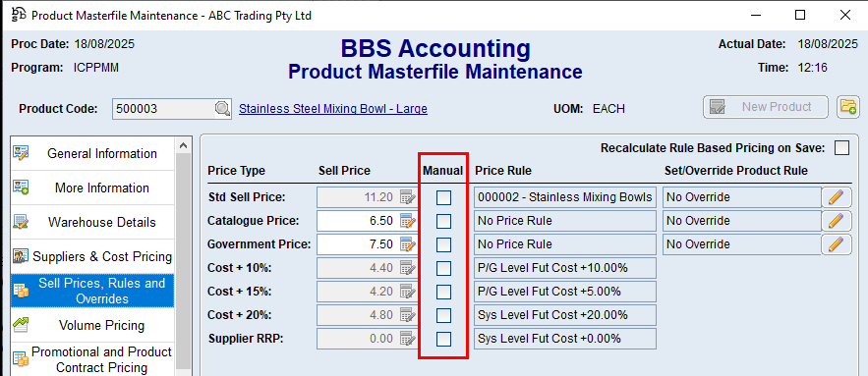Click the pencil icon for Government Price override
Screen dimensions: 868x376
836,244
